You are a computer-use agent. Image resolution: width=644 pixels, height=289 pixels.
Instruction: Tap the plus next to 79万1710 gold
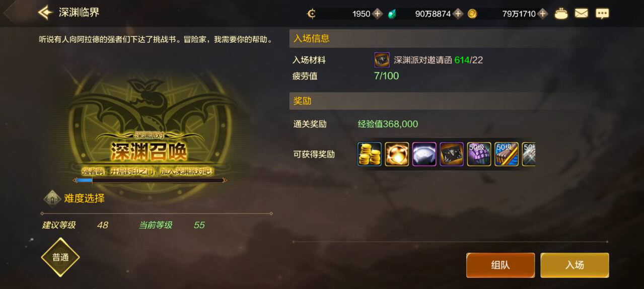tap(542, 14)
